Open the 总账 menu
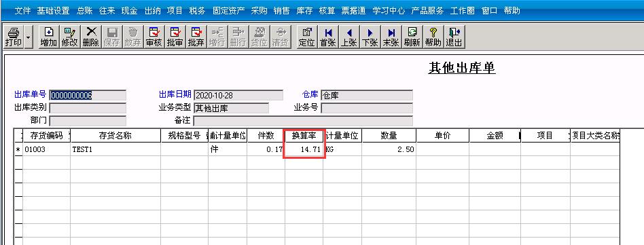This screenshot has width=644, height=245. [x=85, y=11]
